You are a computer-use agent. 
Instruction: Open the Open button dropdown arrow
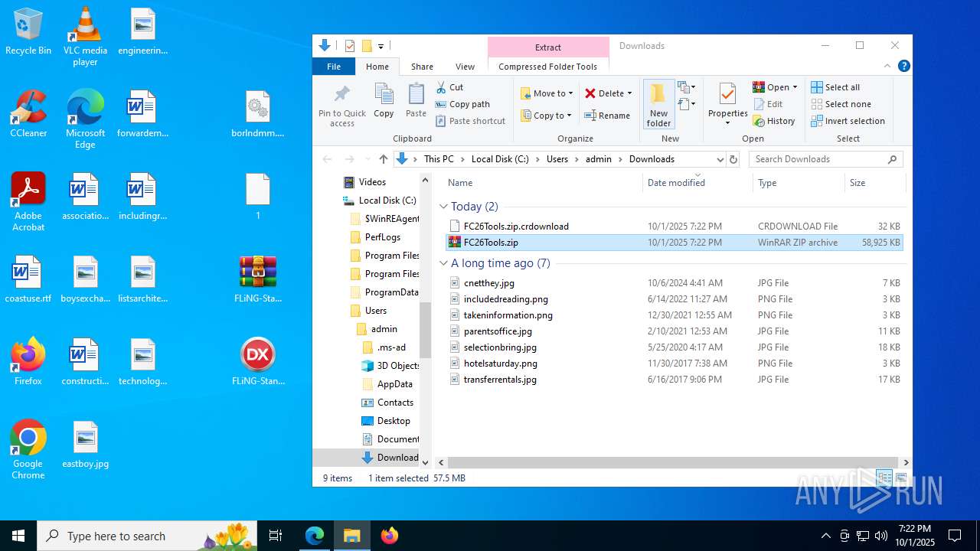click(795, 87)
